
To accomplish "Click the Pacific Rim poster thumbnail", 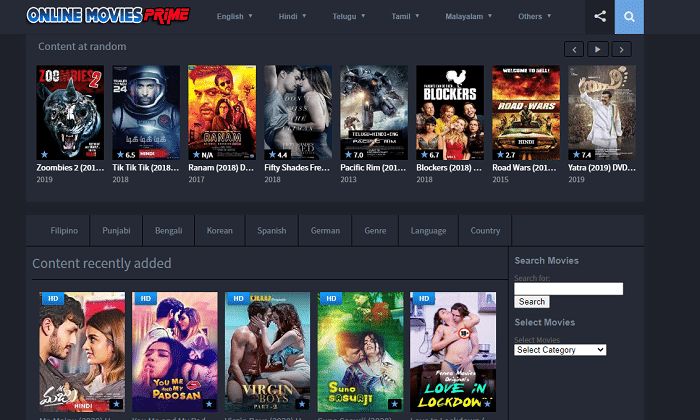I will (x=374, y=112).
